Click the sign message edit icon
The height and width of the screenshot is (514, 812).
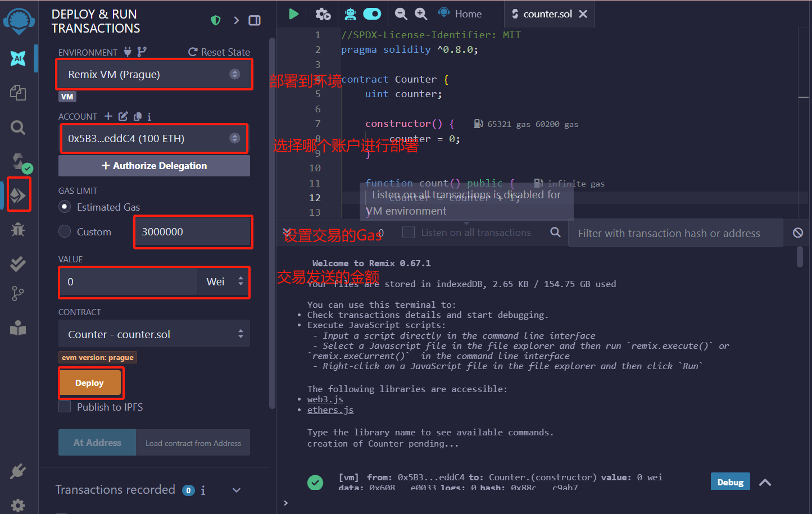click(123, 116)
